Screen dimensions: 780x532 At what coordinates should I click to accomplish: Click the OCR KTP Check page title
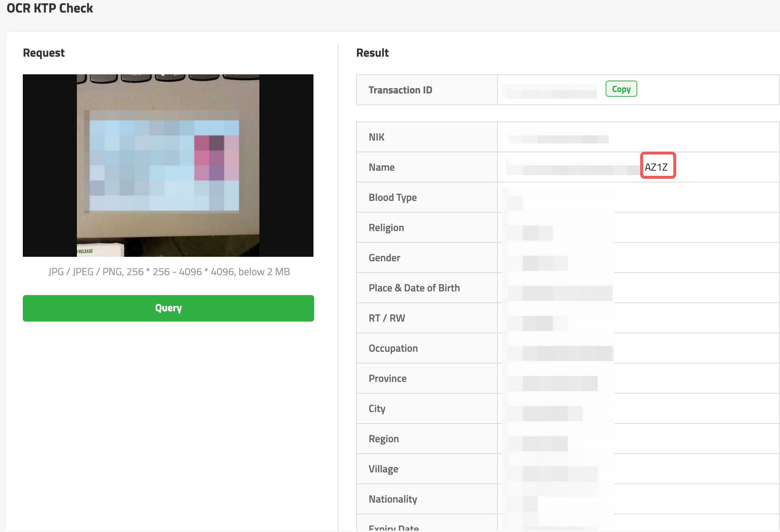[50, 8]
